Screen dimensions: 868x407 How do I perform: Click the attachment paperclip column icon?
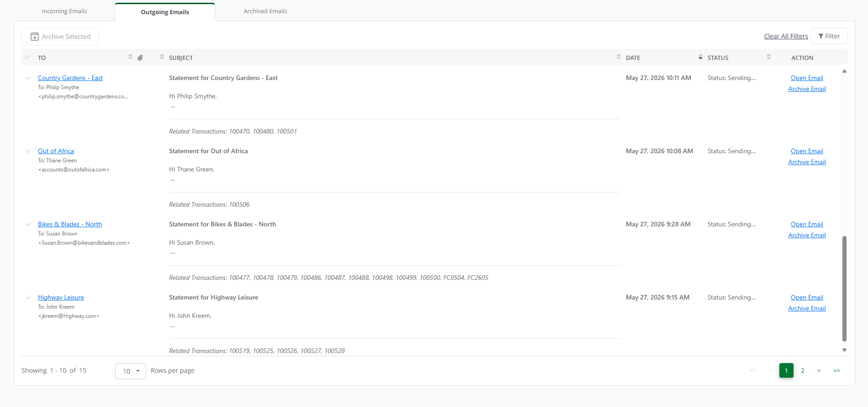[140, 58]
